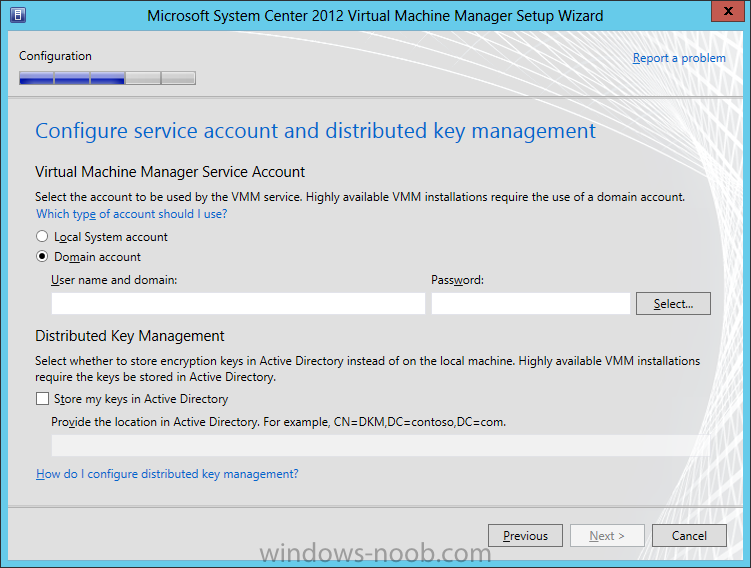The height and width of the screenshot is (568, 751).
Task: Click the Active Directory location field
Action: coord(380,445)
